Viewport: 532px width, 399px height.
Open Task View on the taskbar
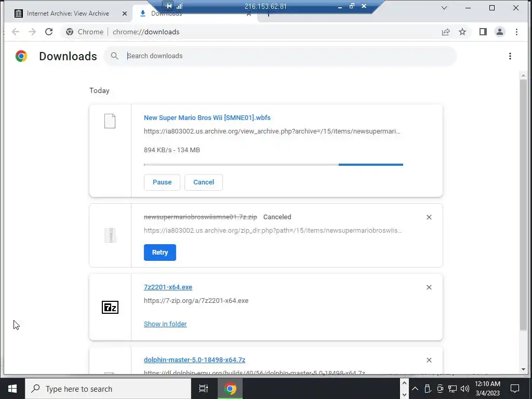coord(204,389)
